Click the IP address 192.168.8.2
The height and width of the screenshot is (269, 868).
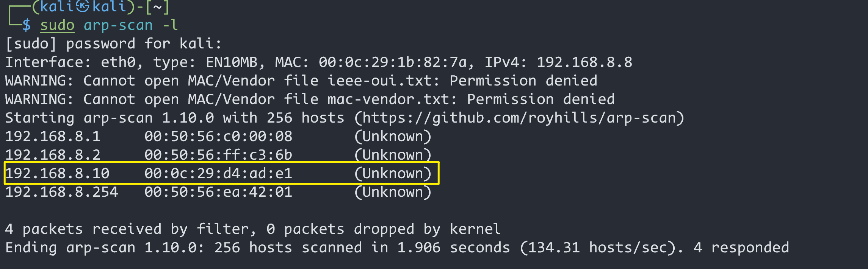click(53, 155)
